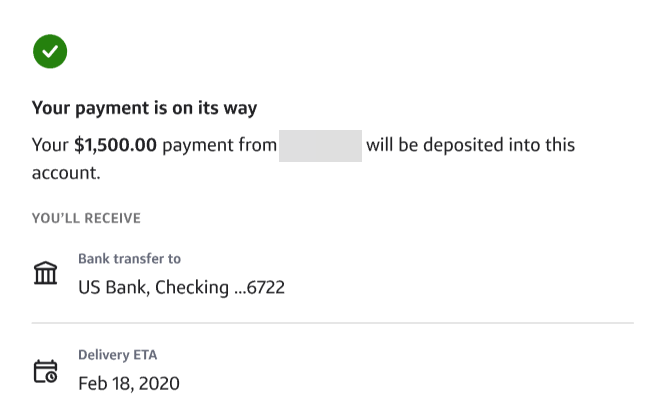
Task: Click the calendar clock icon
Action: pyautogui.click(x=46, y=372)
